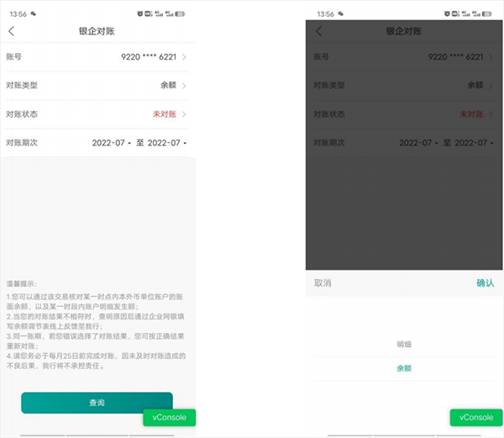Open the account chevron beside 9220 **** 6221 on the left screen
Screen dimensions: 504x438
point(184,57)
